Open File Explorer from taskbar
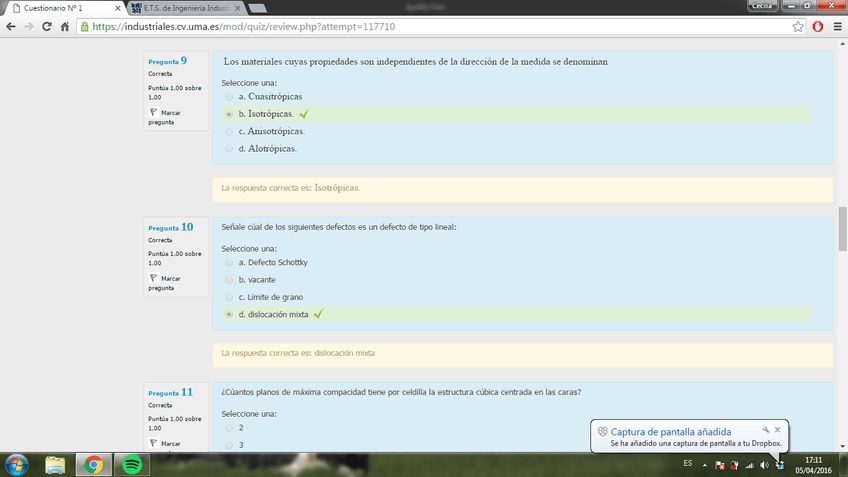Viewport: 848px width, 477px height. (x=55, y=465)
